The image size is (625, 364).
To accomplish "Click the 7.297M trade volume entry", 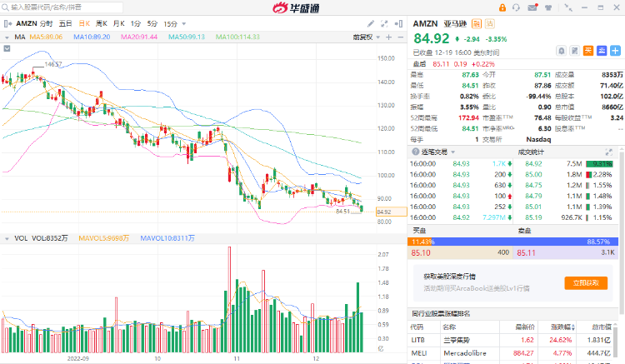I will click(494, 217).
